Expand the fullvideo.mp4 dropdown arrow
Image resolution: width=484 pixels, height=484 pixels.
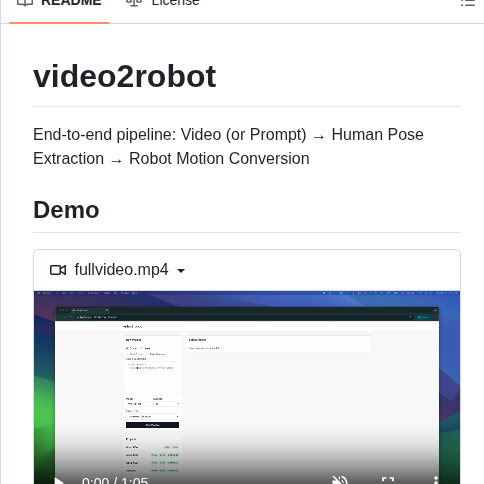coord(181,271)
